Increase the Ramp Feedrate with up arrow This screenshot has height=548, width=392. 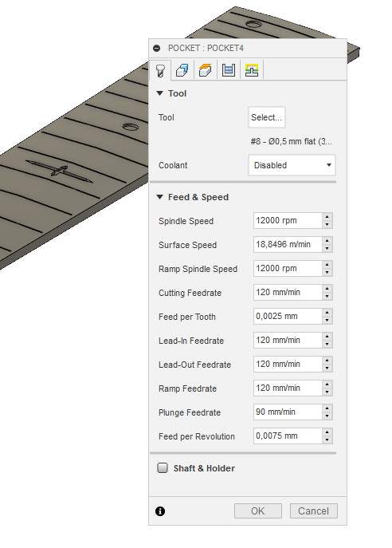327,384
